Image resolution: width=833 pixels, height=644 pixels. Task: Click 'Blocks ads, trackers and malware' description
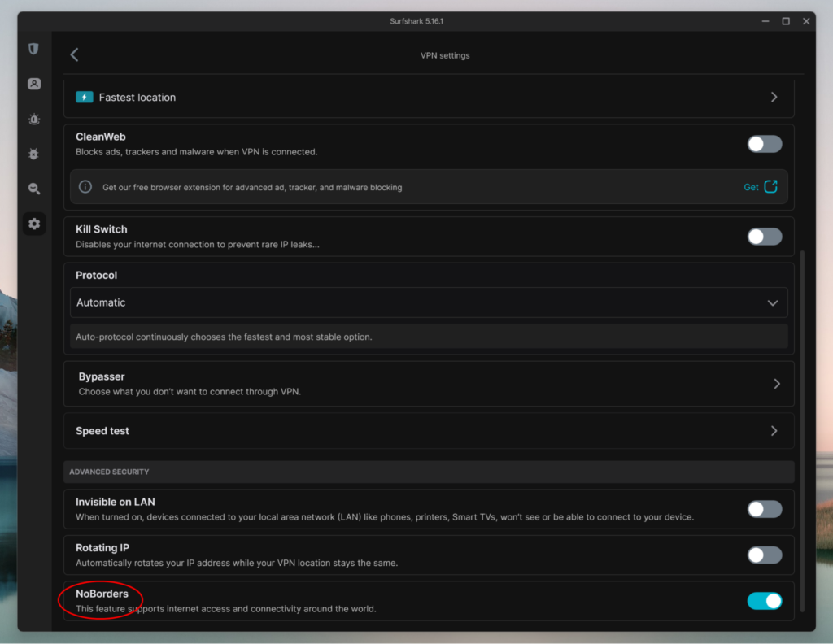coord(196,152)
